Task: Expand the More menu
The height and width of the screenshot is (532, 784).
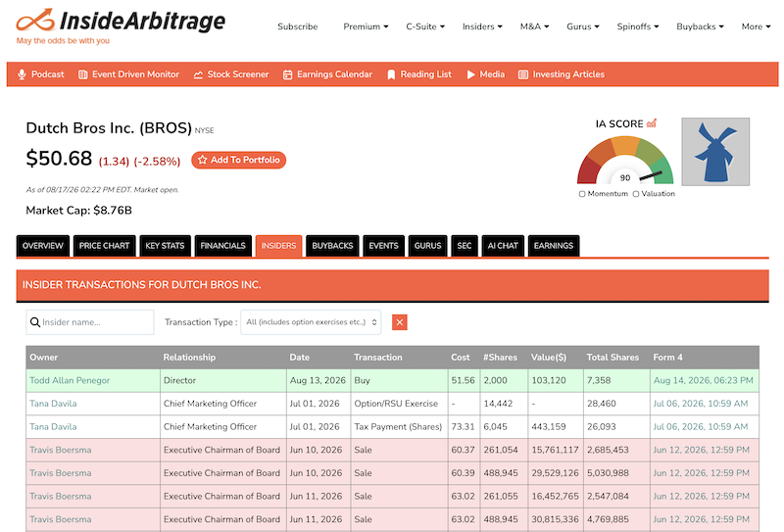Action: [x=756, y=26]
